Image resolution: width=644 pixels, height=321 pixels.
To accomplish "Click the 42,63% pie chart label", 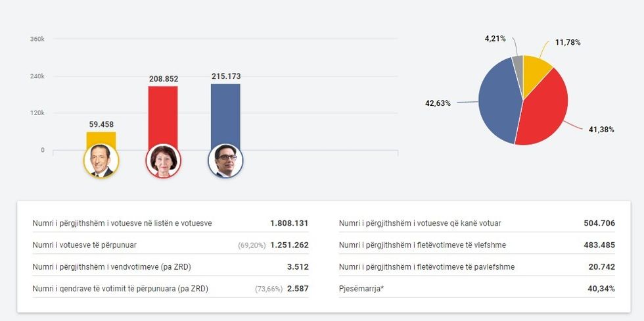I will 438,103.
